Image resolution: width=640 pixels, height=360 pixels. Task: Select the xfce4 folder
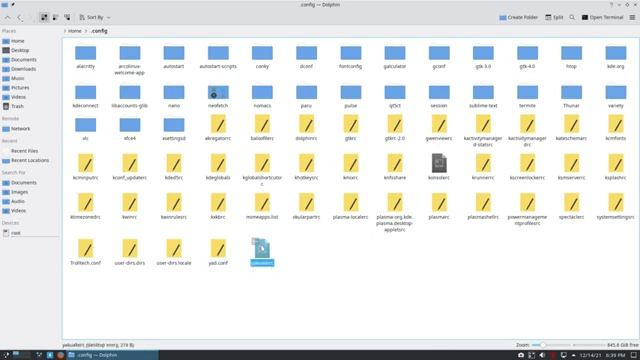130,129
